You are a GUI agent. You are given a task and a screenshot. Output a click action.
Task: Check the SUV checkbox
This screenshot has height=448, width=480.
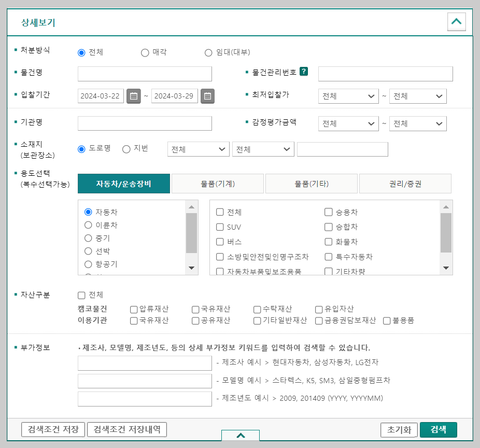click(x=220, y=227)
